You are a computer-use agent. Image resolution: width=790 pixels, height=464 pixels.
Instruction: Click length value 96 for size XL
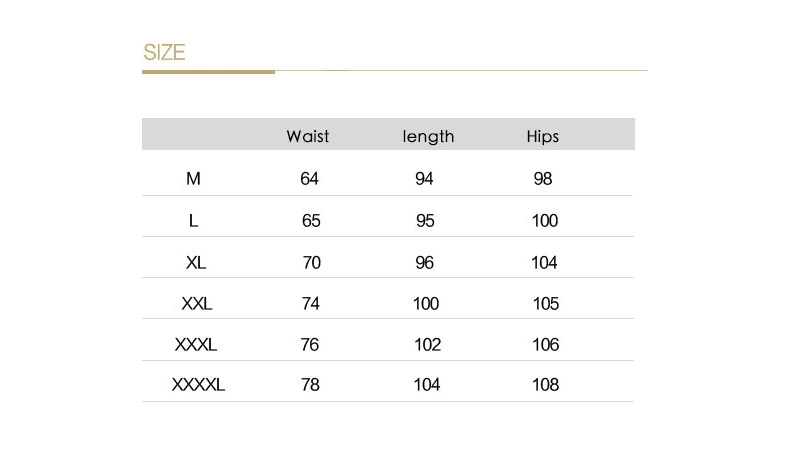pos(424,262)
